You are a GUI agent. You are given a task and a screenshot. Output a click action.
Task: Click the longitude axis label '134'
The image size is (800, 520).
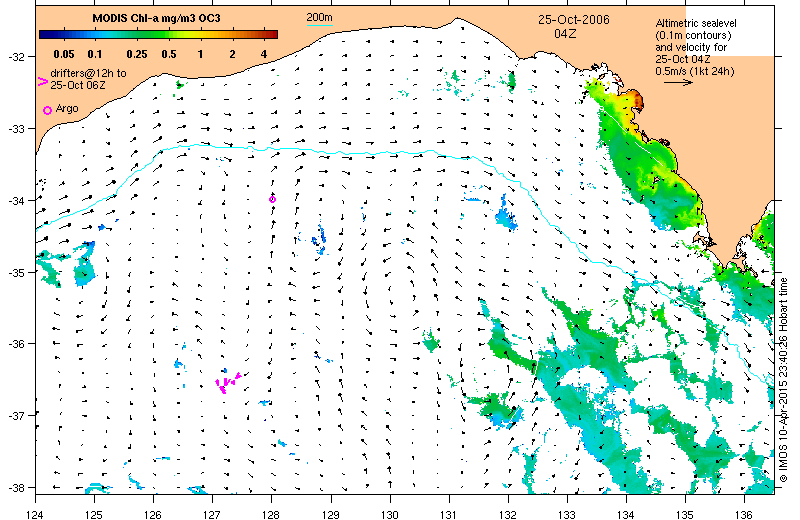(626, 514)
